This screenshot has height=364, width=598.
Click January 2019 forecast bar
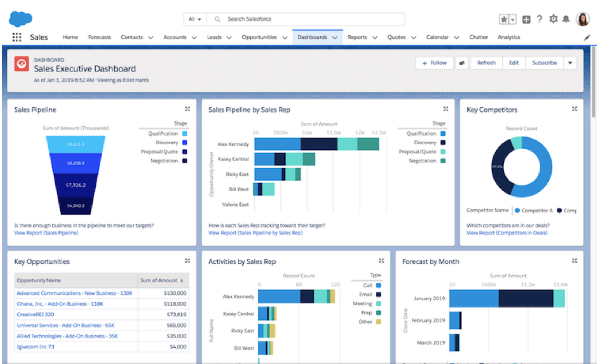point(507,299)
